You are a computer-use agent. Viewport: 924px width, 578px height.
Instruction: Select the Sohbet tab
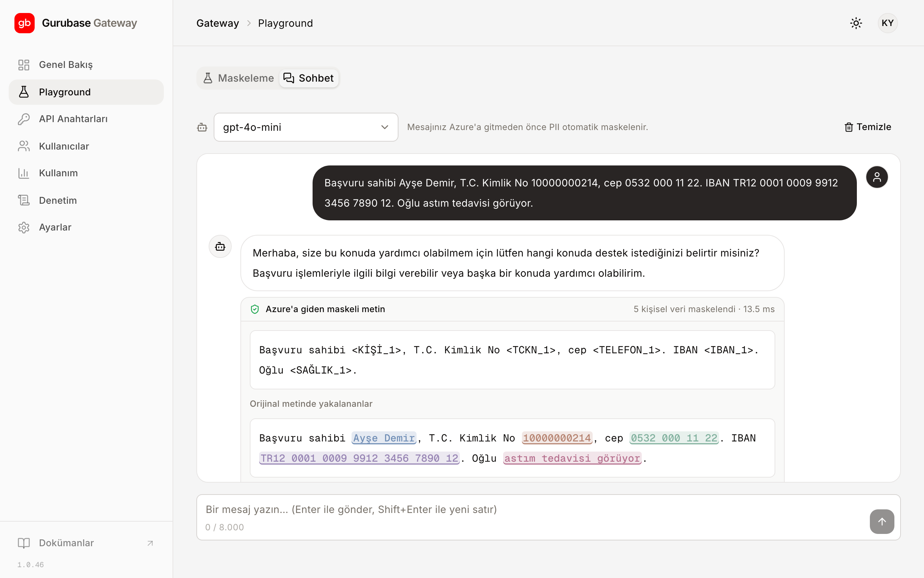tap(309, 78)
